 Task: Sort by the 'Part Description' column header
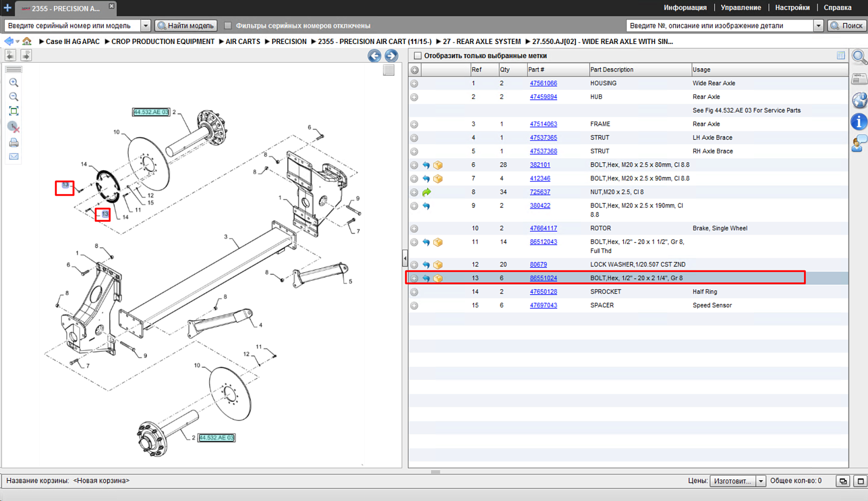pyautogui.click(x=639, y=70)
